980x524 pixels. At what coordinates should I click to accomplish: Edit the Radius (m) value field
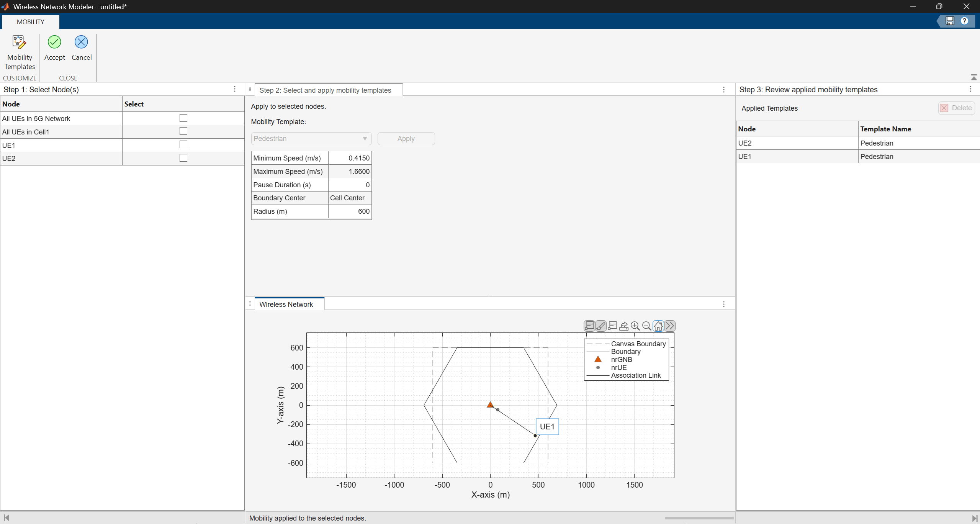tap(350, 211)
